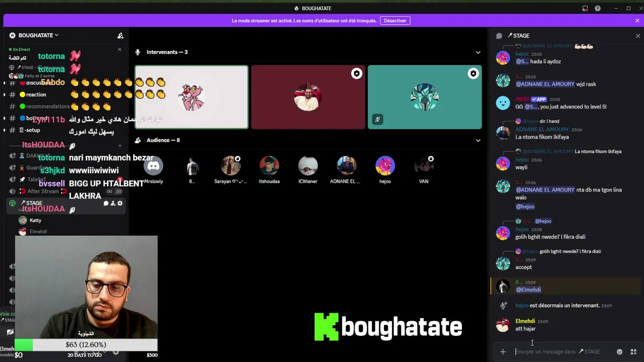Click moderator badge on teal speaker tile
Image resolution: width=644 pixels, height=362 pixels.
(473, 74)
